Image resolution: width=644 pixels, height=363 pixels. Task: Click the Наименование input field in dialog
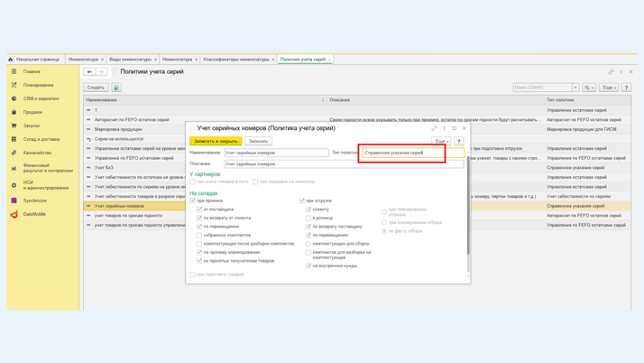[x=276, y=153]
